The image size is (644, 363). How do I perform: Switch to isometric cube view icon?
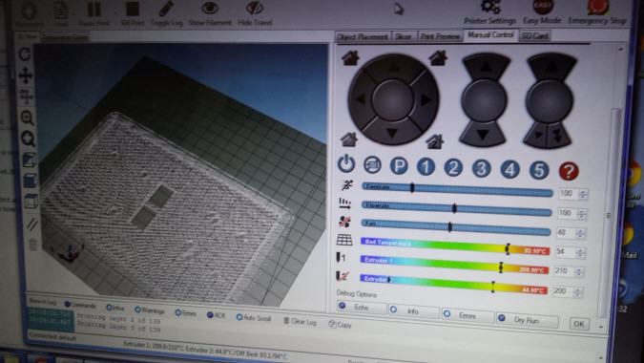click(x=30, y=160)
